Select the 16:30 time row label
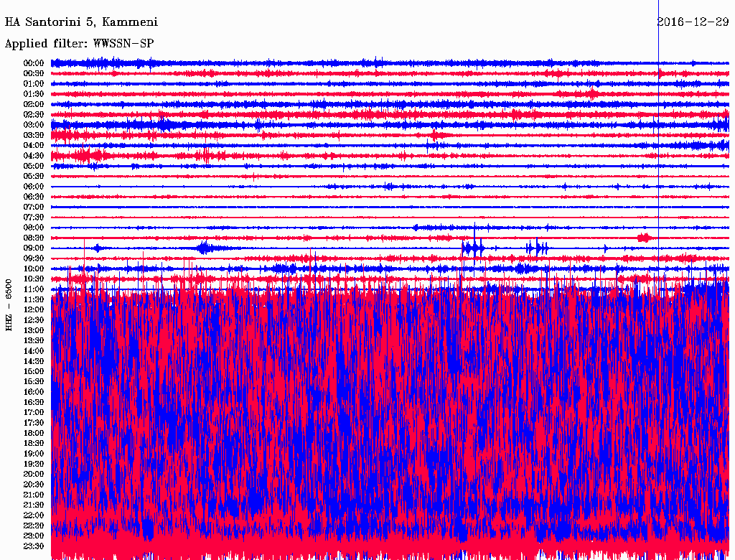Image resolution: width=735 pixels, height=560 pixels. (x=34, y=403)
